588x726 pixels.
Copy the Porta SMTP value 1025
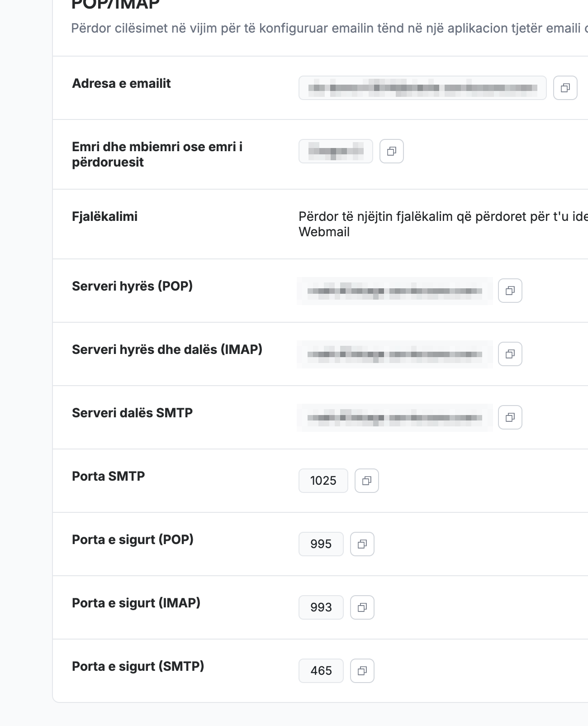coord(367,481)
